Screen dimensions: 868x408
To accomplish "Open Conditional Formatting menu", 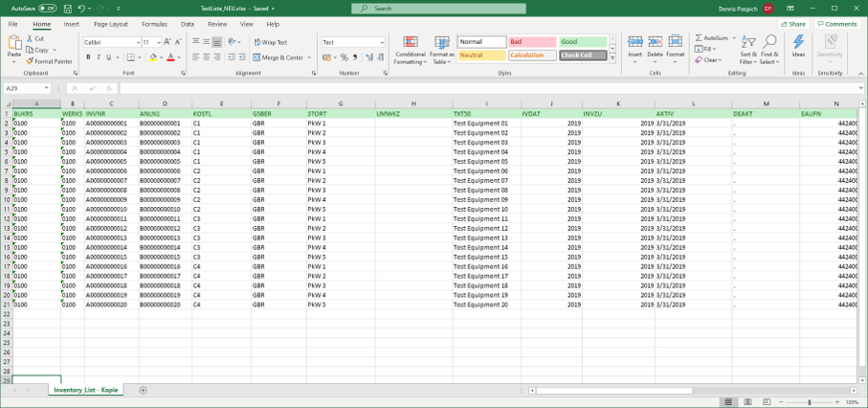I will pos(411,51).
